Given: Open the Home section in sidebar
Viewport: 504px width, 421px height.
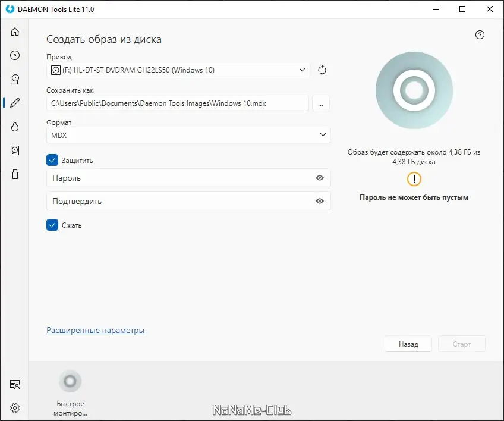Looking at the screenshot, I should point(15,32).
